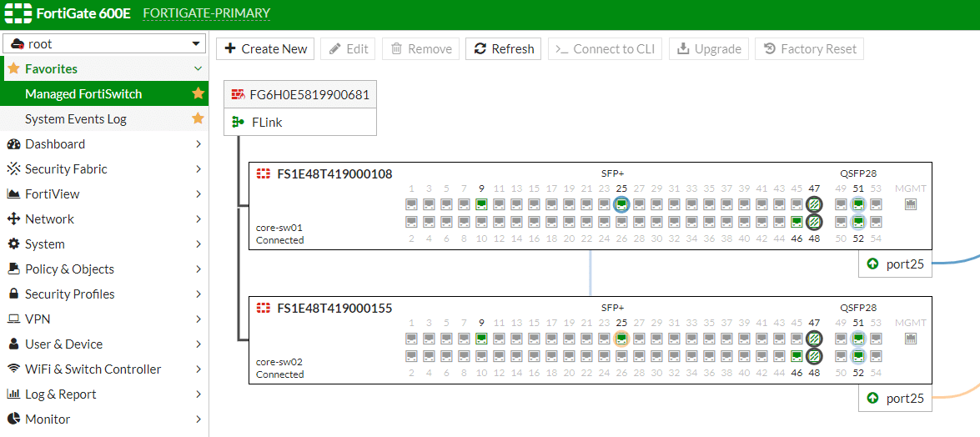Expand the Security Fabric menu
The width and height of the screenshot is (980, 437).
104,168
